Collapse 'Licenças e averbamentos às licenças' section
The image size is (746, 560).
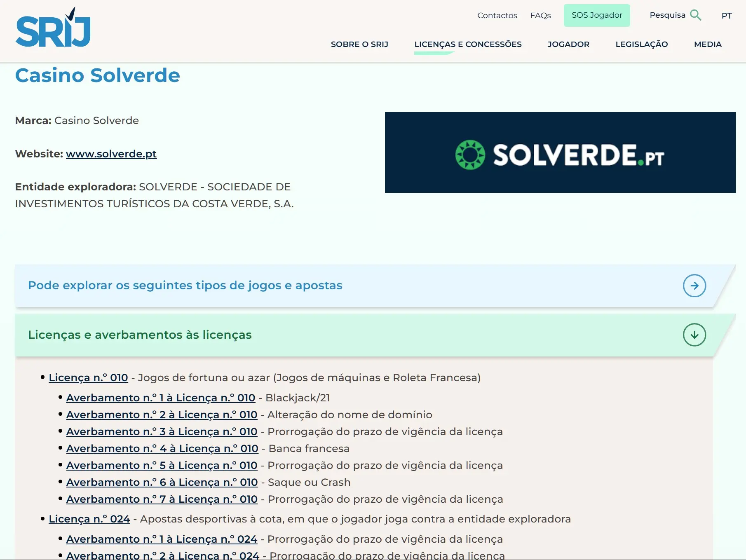point(375,335)
